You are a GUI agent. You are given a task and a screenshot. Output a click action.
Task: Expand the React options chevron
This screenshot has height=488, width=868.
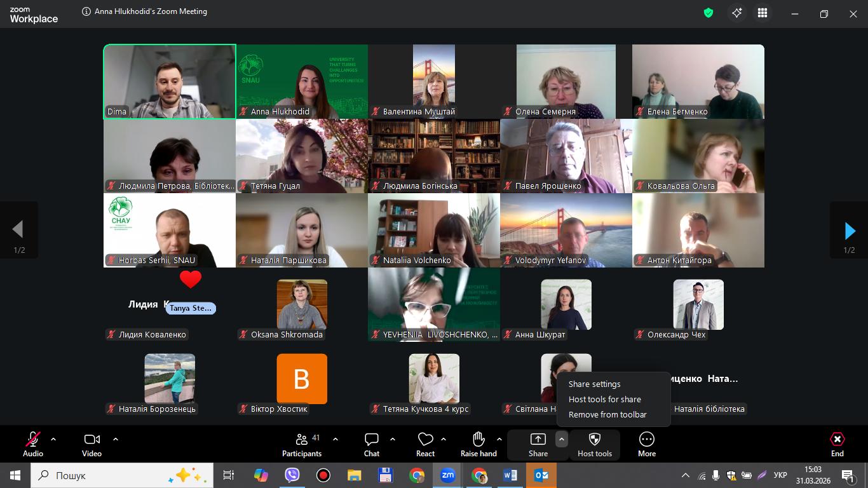(444, 439)
